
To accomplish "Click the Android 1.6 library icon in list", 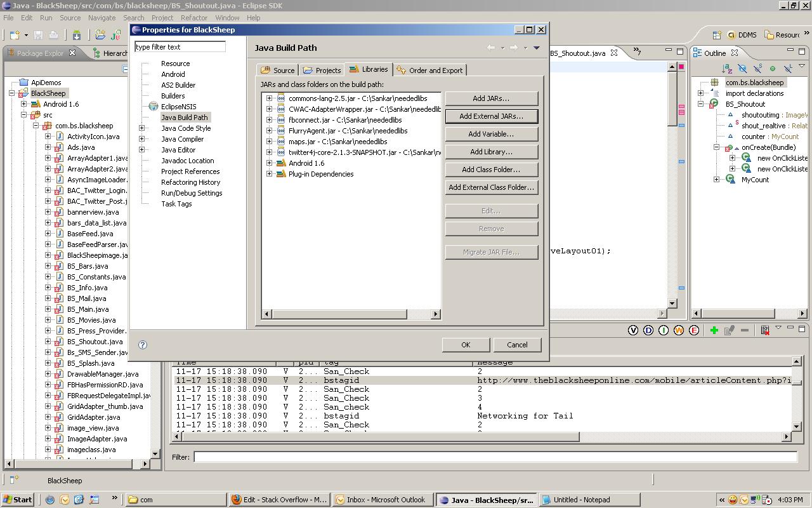I will pos(281,163).
